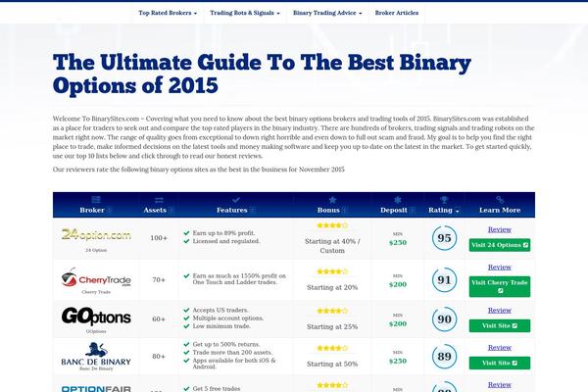Go to Broker Articles page
The width and height of the screenshot is (588, 392).
[x=397, y=13]
